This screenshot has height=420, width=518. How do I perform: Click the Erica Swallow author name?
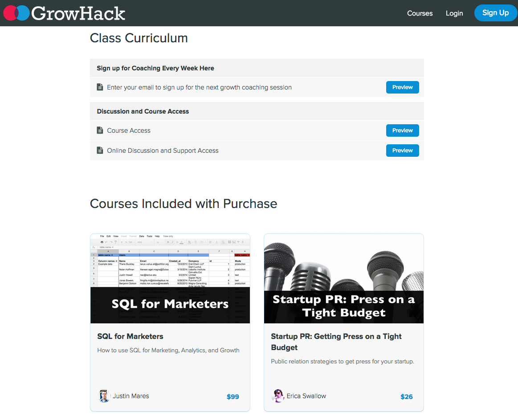click(x=306, y=396)
